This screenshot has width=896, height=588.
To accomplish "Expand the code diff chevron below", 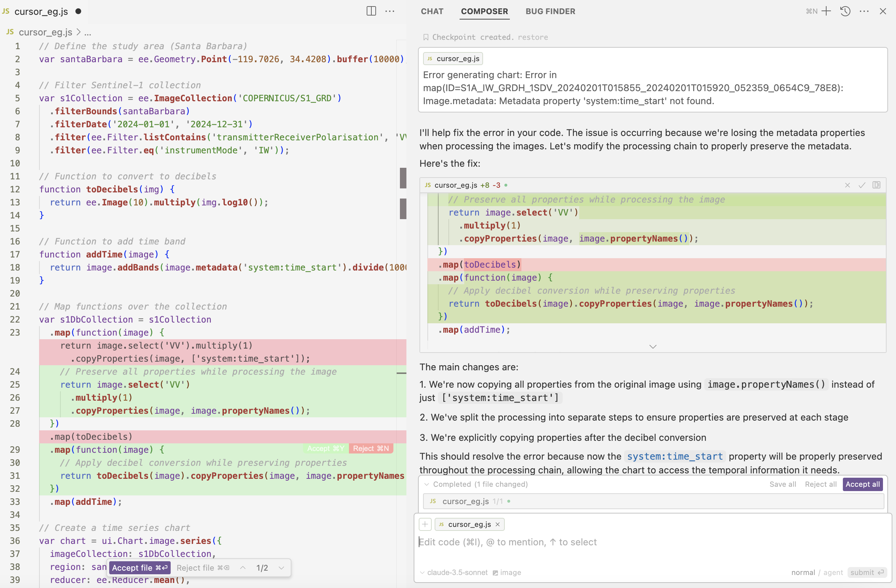I will (x=653, y=346).
